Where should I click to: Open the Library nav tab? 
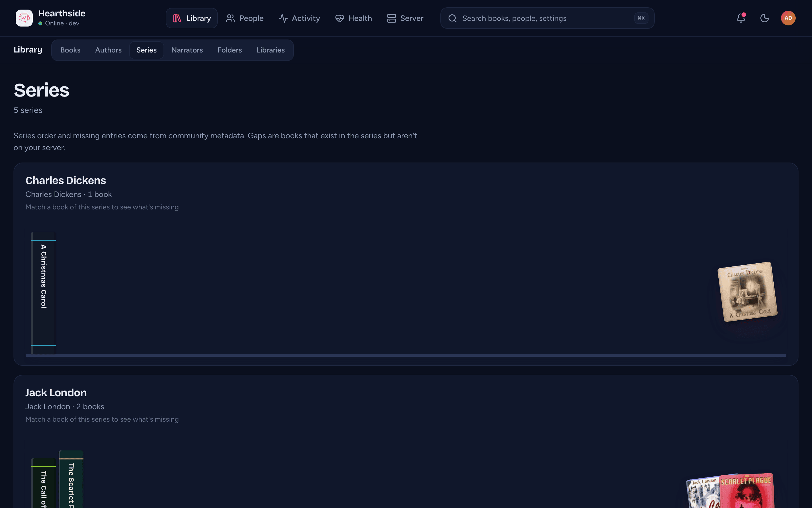192,18
